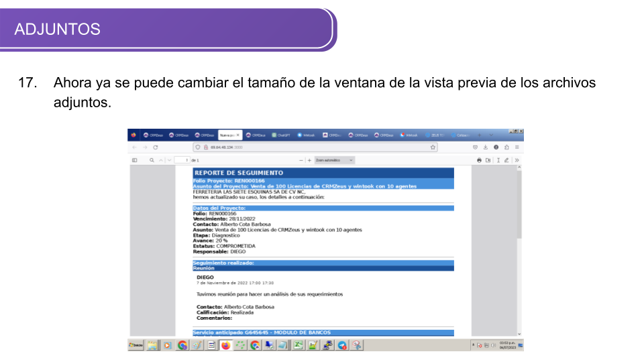The height and width of the screenshot is (362, 644).
Task: Click the padlock icon in the address bar
Action: point(206,147)
